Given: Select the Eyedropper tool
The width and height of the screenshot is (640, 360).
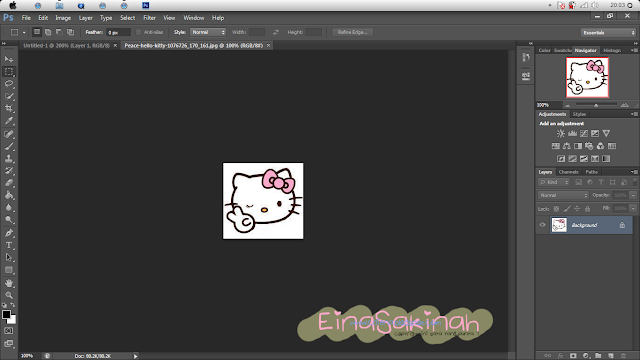Looking at the screenshot, I should click(x=9, y=120).
